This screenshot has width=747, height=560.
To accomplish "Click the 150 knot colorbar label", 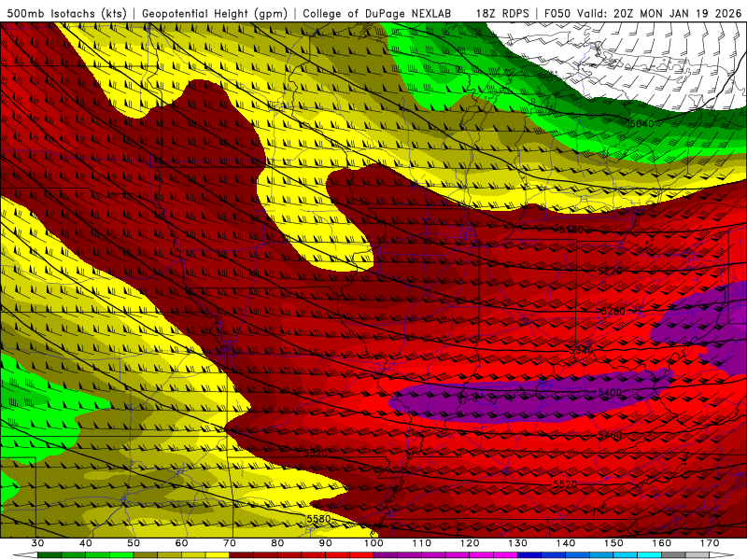I will tap(613, 543).
